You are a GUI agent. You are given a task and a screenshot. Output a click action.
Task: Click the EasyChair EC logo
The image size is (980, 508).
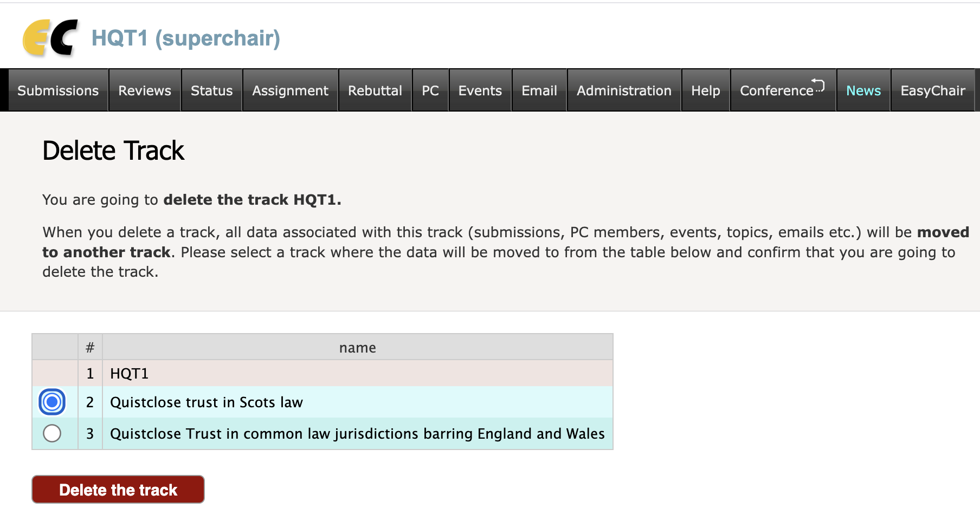(50, 38)
